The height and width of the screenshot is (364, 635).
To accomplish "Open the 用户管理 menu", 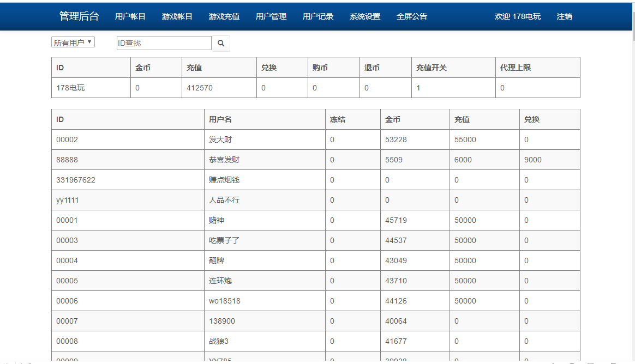I will tap(271, 16).
